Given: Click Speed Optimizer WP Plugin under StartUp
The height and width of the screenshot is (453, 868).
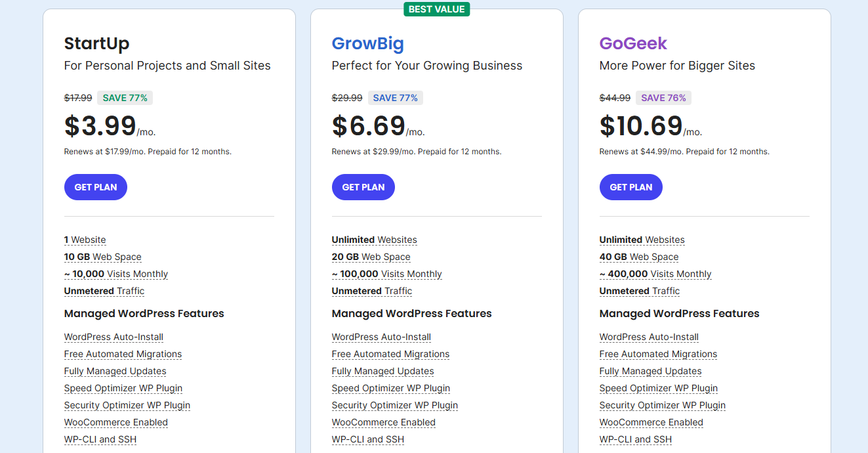Looking at the screenshot, I should click(x=123, y=389).
